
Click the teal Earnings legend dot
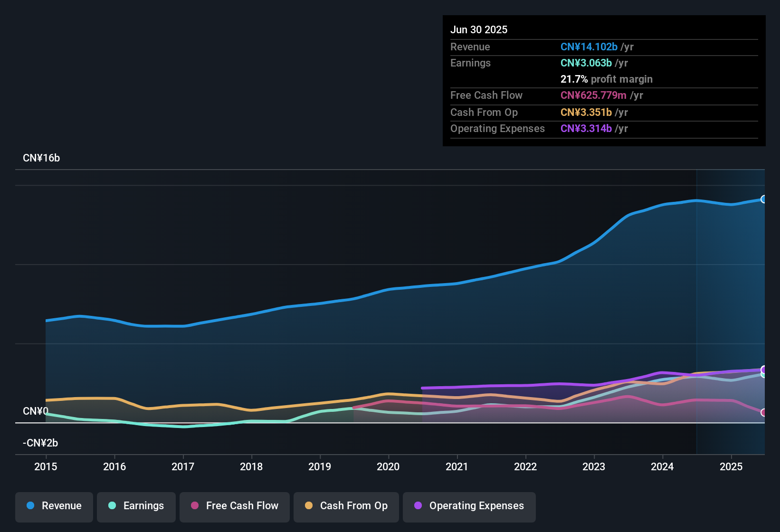pyautogui.click(x=112, y=505)
